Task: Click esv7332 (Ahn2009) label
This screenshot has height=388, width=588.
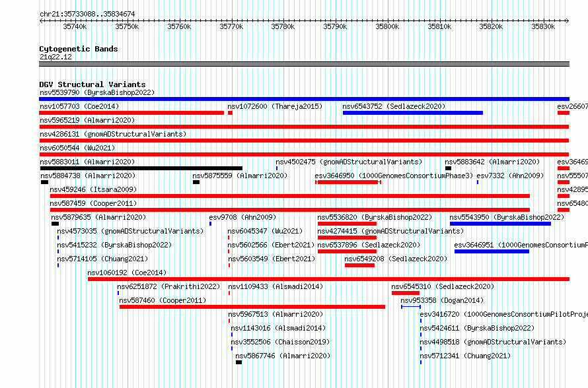Action: coord(510,176)
